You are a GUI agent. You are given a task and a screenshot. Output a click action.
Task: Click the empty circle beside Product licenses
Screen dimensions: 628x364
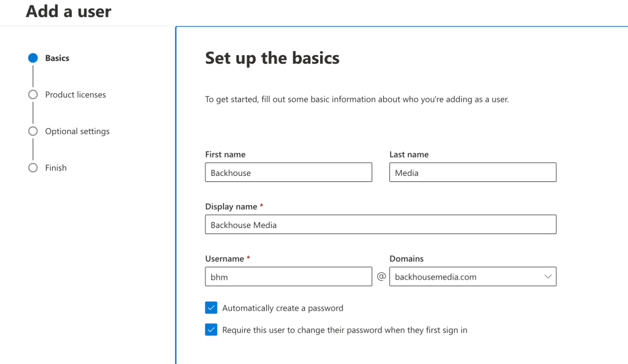point(33,95)
